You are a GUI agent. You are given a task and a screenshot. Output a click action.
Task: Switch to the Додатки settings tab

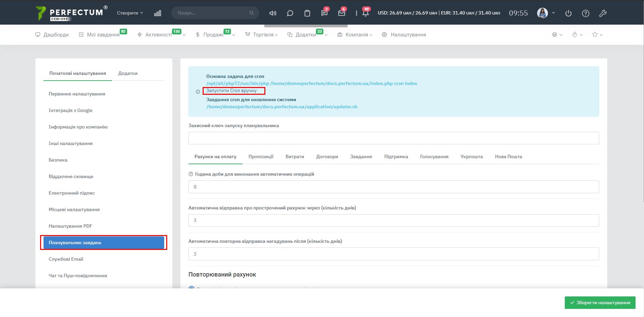tap(128, 73)
